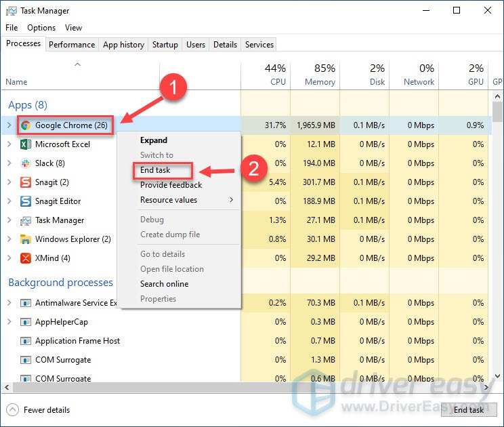Expand the Antimalware Service process row
The image size is (504, 427).
(x=9, y=303)
